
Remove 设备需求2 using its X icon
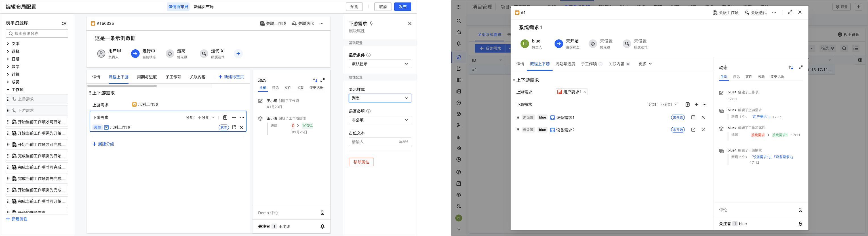click(703, 130)
